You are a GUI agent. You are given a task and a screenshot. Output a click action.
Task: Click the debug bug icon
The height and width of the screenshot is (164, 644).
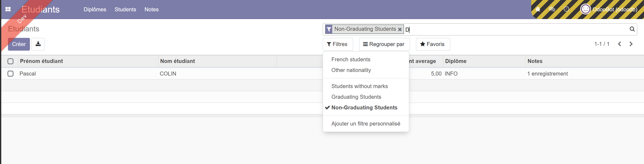pos(538,9)
